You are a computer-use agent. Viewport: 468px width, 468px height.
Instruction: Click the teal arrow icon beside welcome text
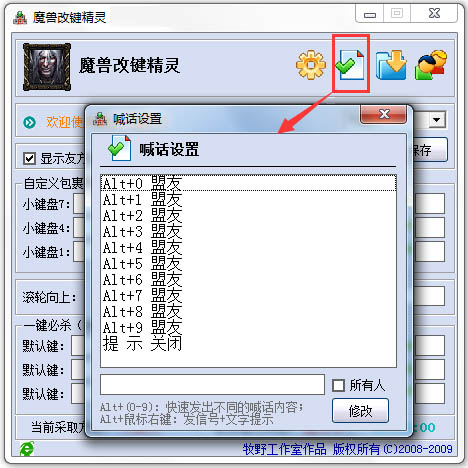[29, 122]
